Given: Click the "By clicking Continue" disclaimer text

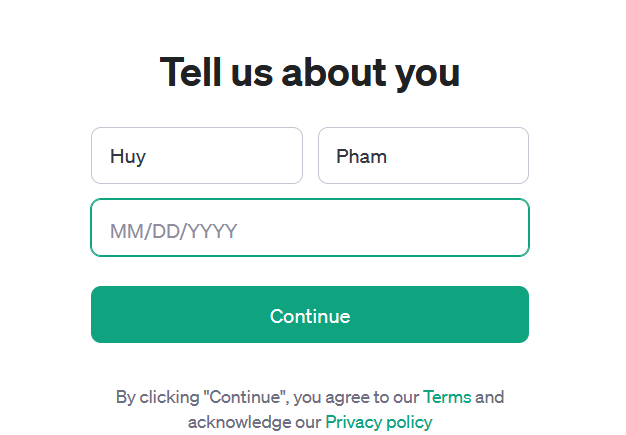Looking at the screenshot, I should pos(200,397).
